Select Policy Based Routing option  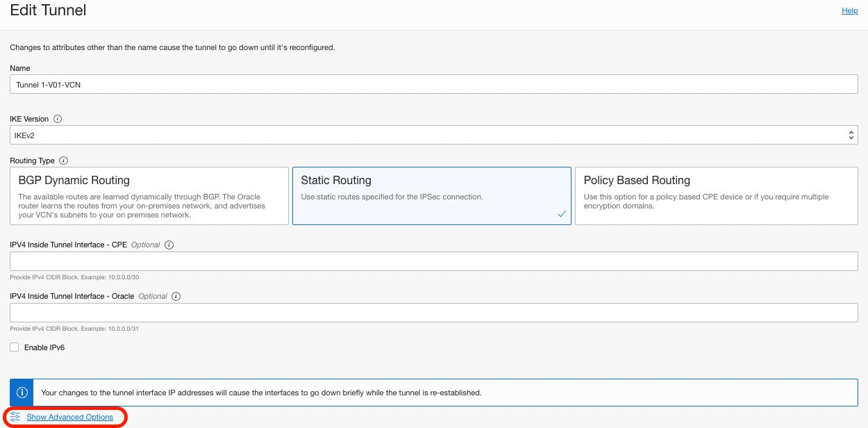(x=717, y=196)
